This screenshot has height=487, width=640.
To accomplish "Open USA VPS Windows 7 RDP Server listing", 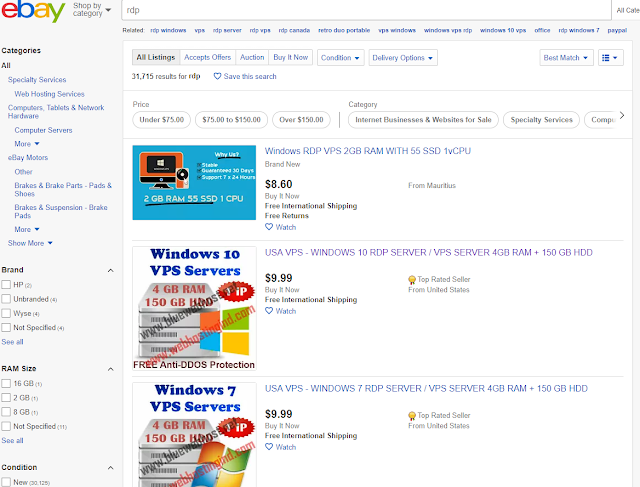I will [426, 388].
